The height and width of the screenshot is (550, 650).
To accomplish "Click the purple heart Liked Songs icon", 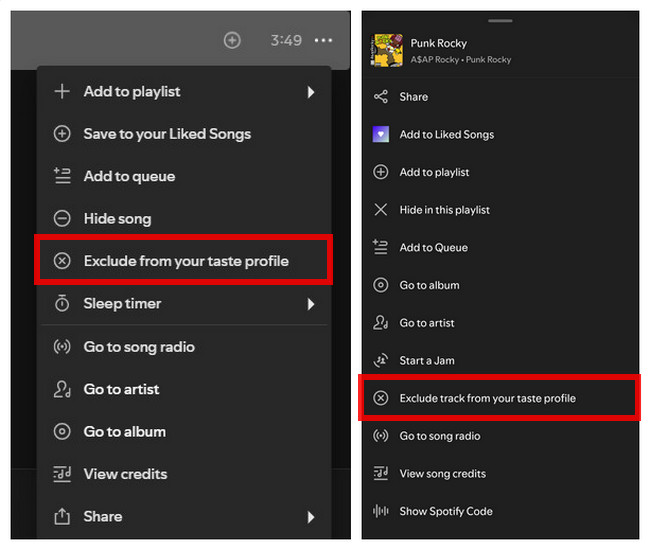I will tap(380, 135).
